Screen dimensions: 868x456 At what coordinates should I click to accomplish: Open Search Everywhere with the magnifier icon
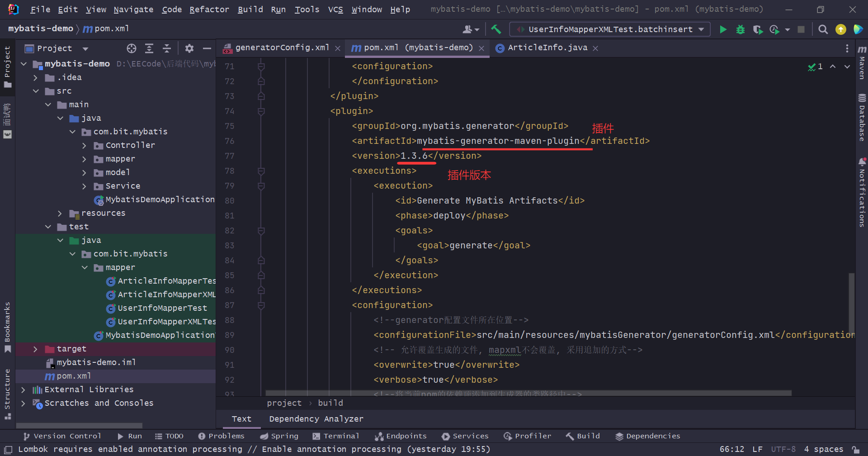tap(823, 29)
